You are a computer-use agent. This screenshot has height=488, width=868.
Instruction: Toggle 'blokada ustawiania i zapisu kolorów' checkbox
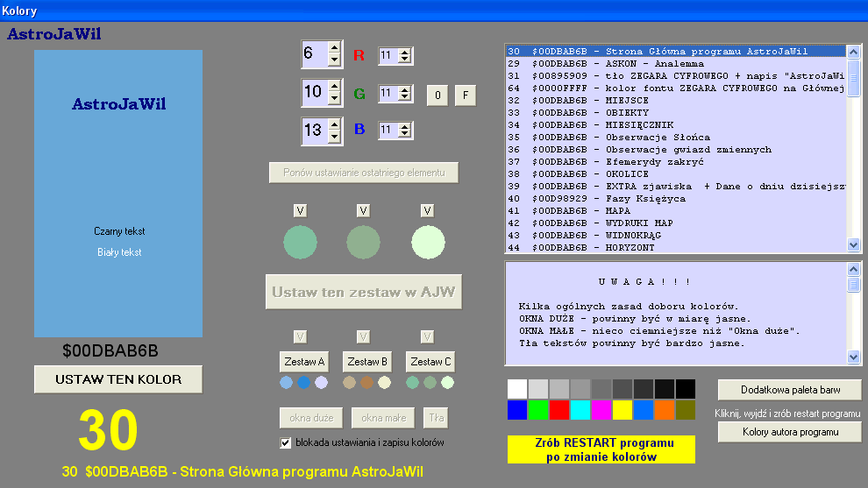(x=286, y=442)
